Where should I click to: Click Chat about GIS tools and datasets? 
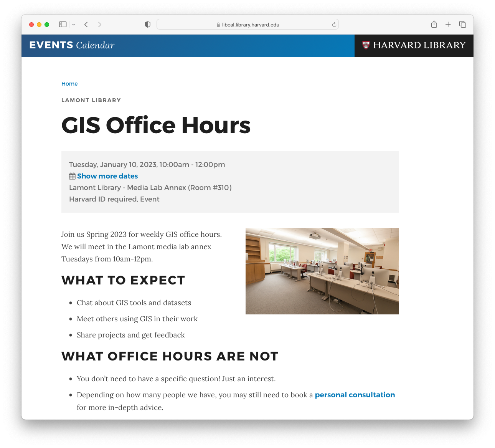coord(134,303)
